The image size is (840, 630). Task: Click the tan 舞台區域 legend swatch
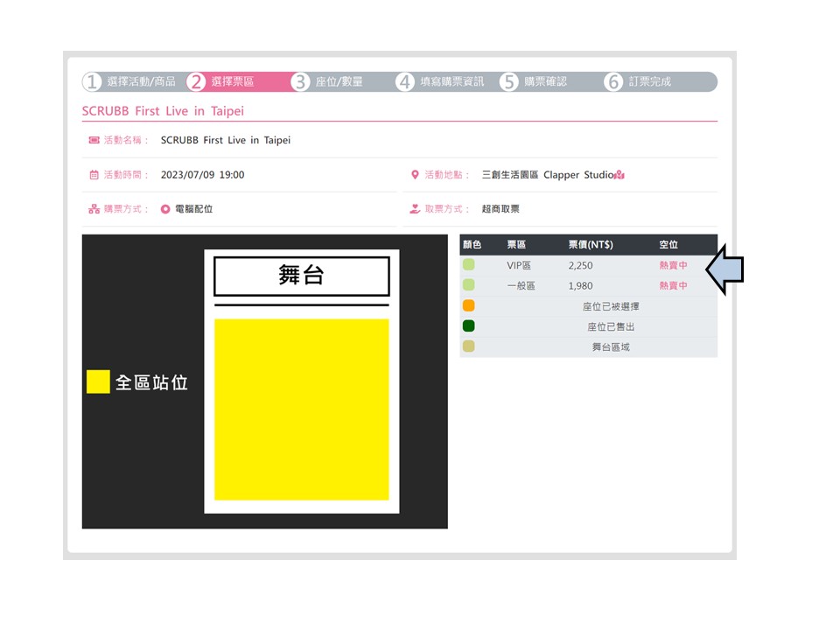tap(468, 346)
